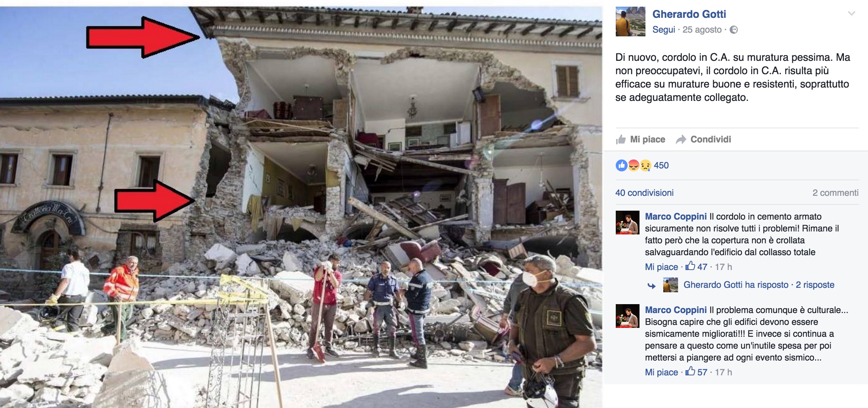This screenshot has width=868, height=408.
Task: Click the globe public privacy icon
Action: pyautogui.click(x=734, y=30)
